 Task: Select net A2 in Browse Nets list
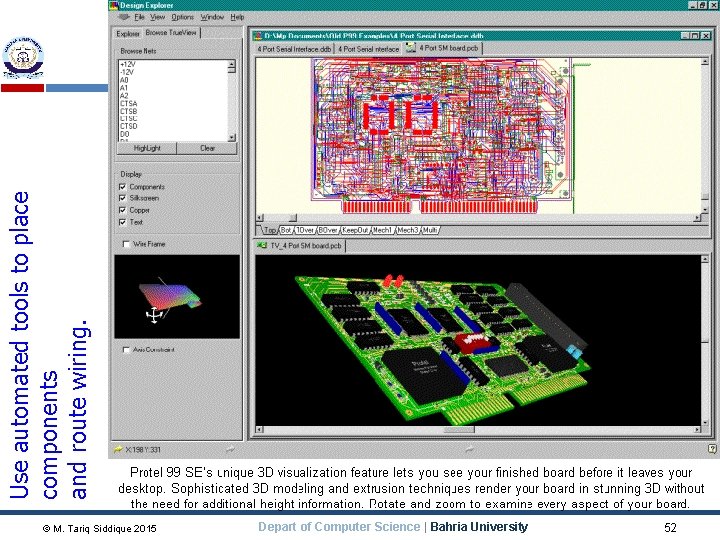point(124,96)
